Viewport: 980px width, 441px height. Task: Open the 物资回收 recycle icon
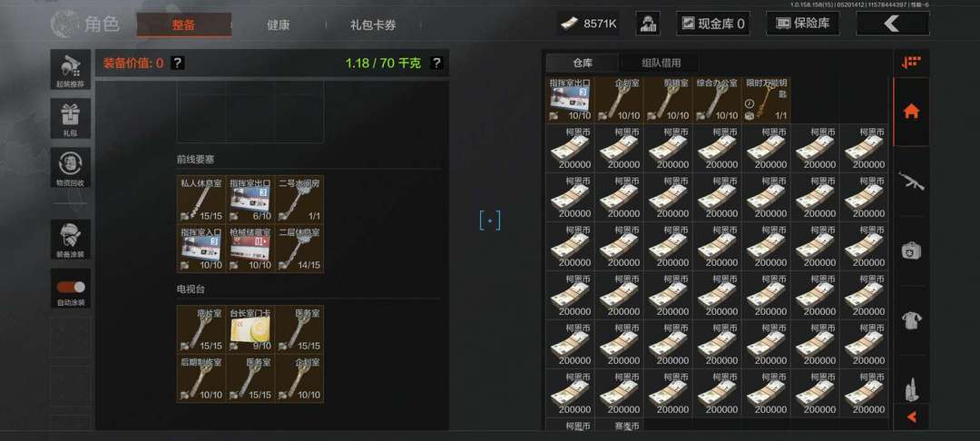(x=71, y=167)
